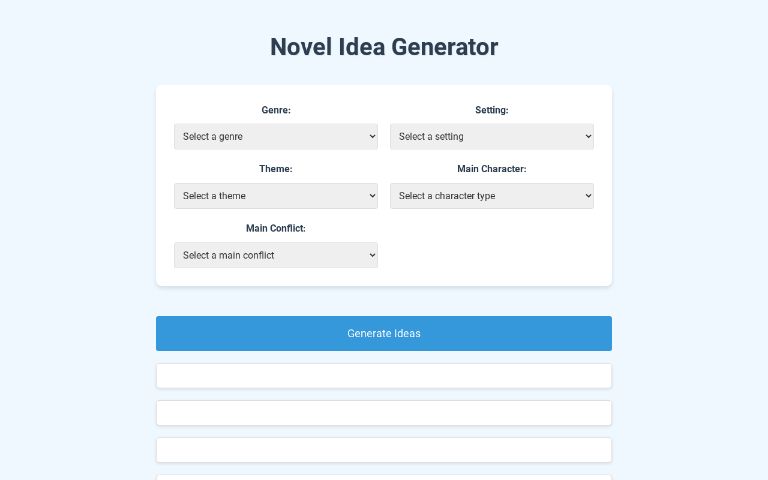
Task: Click the first empty idea result box
Action: 384,376
